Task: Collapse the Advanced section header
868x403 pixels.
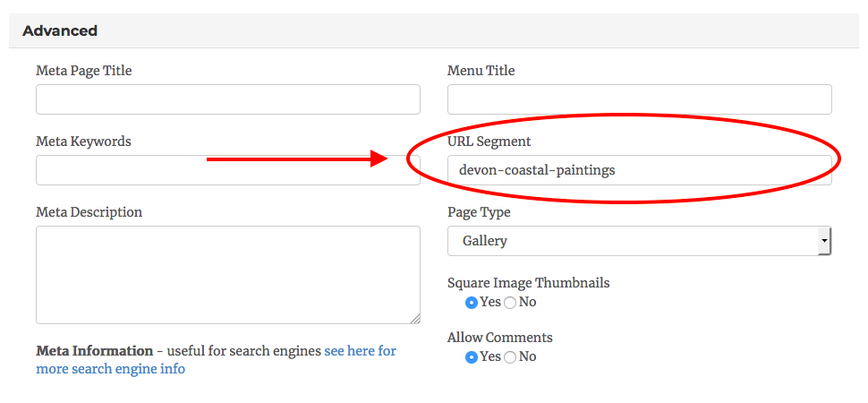Action: (x=60, y=30)
